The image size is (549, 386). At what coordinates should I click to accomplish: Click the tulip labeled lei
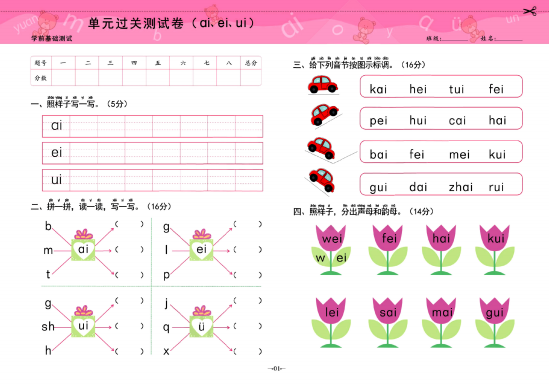pyautogui.click(x=331, y=323)
